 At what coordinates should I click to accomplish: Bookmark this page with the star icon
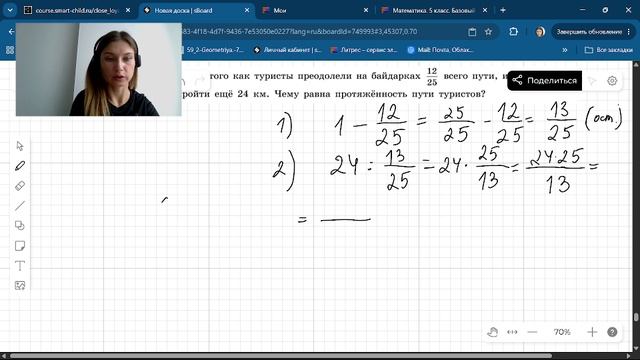[488, 32]
